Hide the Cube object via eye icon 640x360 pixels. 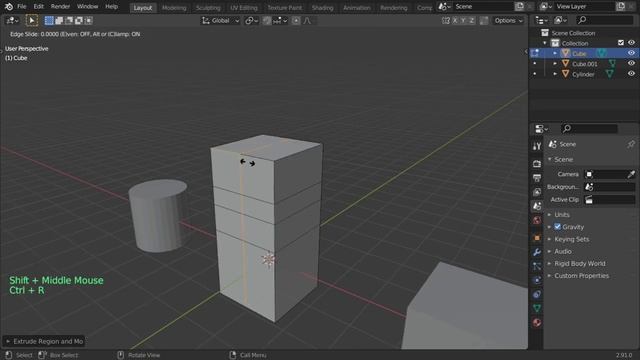(631, 53)
